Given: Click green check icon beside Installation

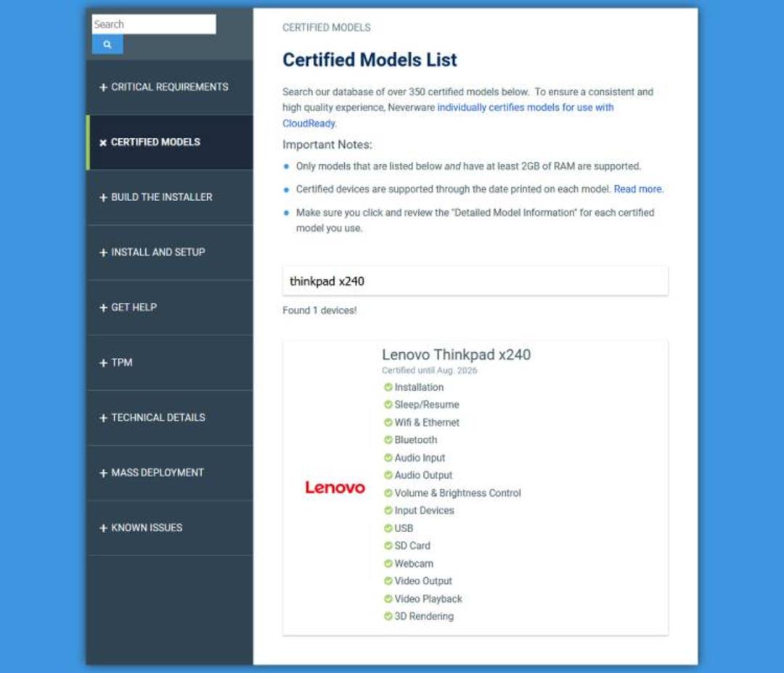Looking at the screenshot, I should point(388,387).
